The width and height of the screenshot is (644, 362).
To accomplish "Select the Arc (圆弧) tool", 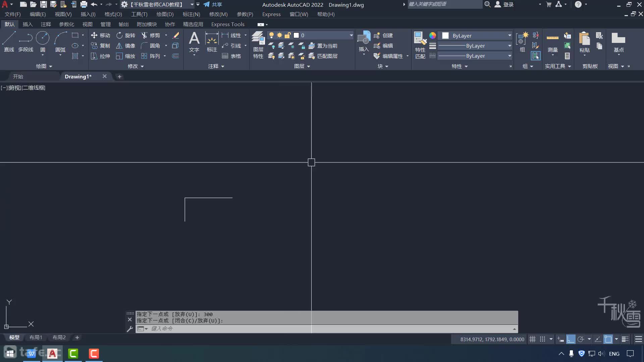I will pyautogui.click(x=60, y=42).
